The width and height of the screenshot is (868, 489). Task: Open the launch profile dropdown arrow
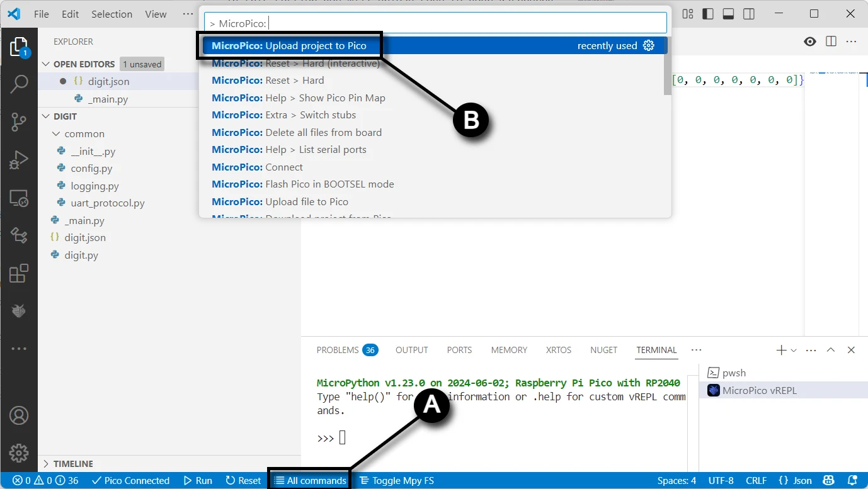pyautogui.click(x=794, y=350)
